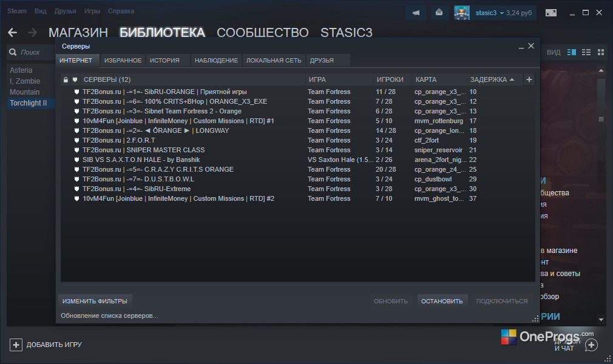613x364 pixels.
Task: Select 10vM4Fun Custom Missions #1 server
Action: 298,121
